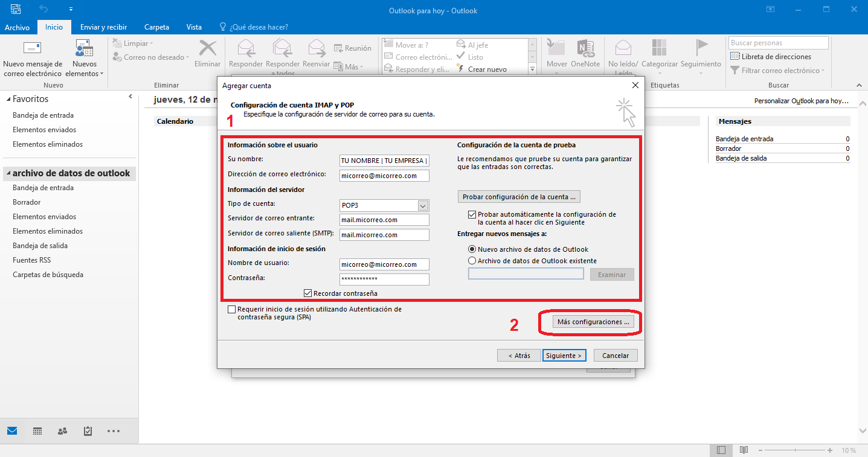Select Archivo de datos de Outlook existente

point(472,261)
